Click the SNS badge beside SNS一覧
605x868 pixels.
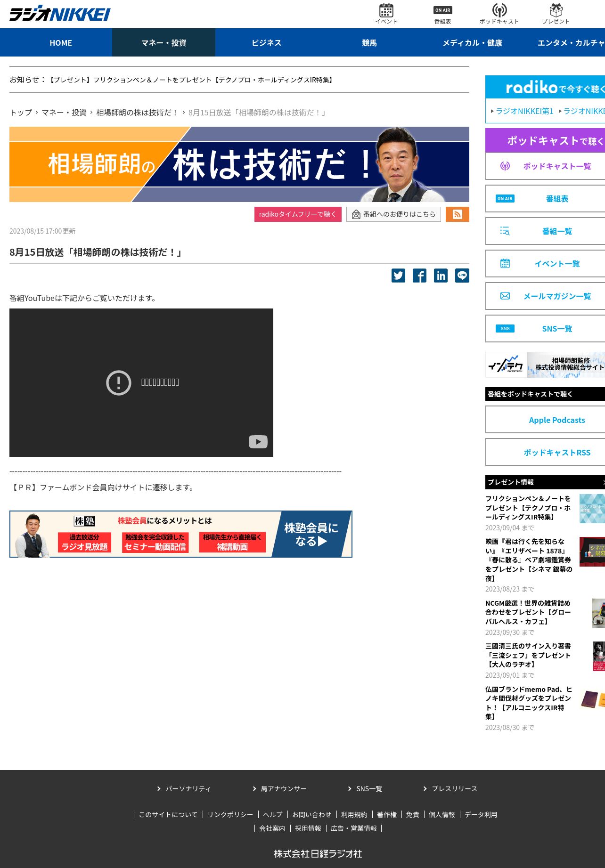point(505,329)
